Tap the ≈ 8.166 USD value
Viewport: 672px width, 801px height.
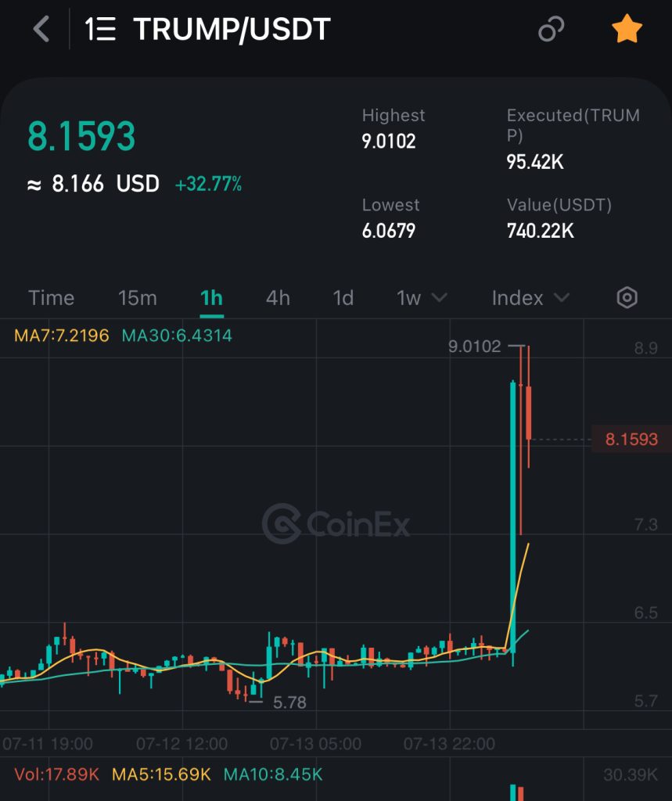tap(93, 184)
